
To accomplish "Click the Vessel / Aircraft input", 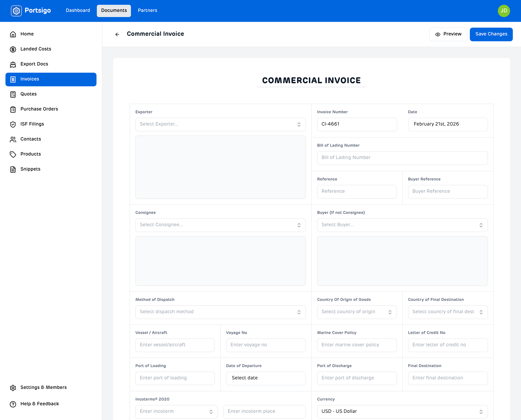I will 175,345.
